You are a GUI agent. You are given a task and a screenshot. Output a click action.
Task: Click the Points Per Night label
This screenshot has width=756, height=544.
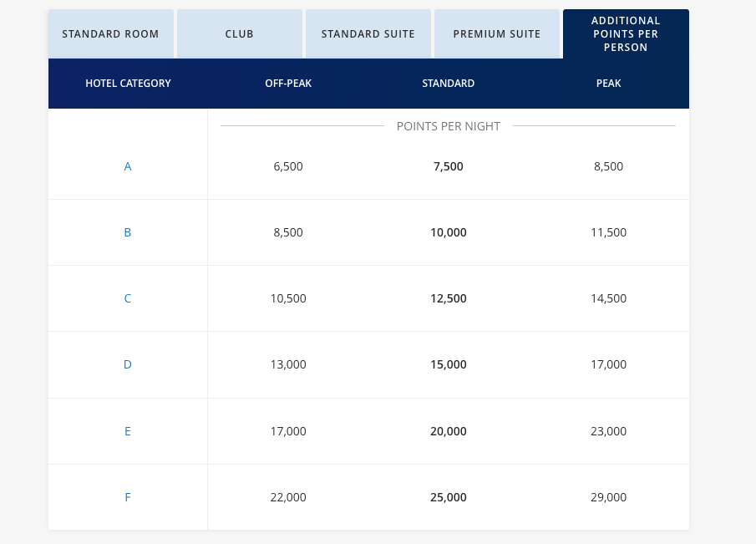[x=448, y=125]
